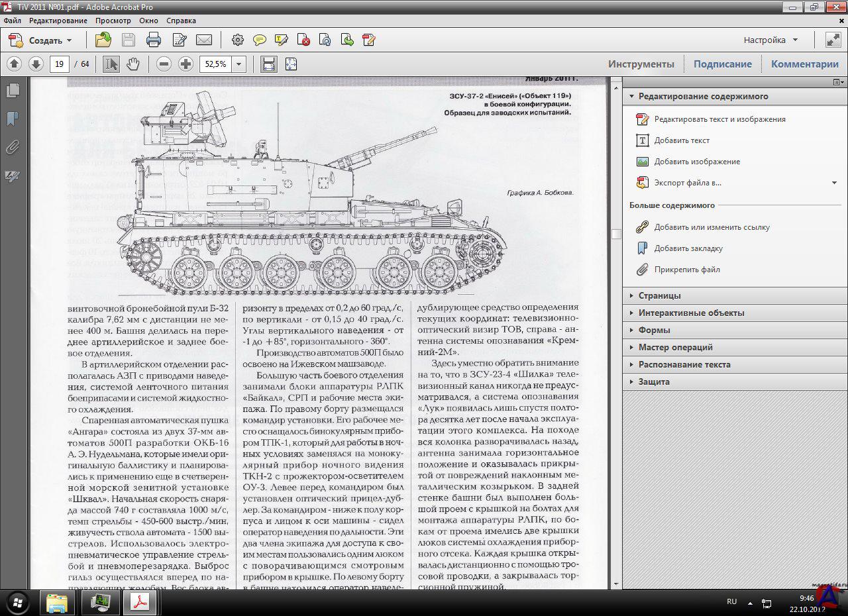This screenshot has width=848, height=616.
Task: Toggle the Select text tool
Action: (x=111, y=64)
